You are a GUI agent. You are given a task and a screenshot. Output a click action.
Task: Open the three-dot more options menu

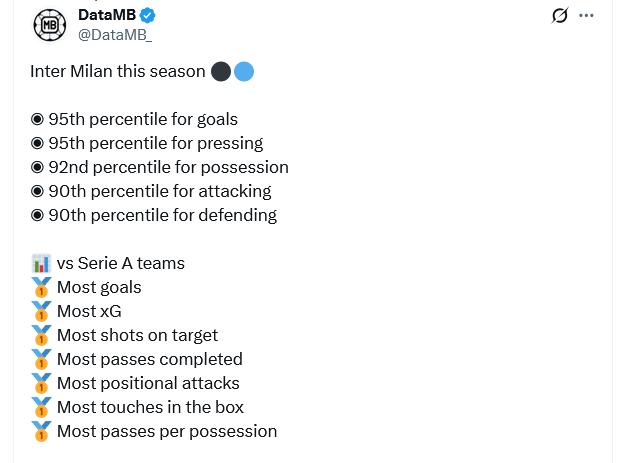pos(587,16)
